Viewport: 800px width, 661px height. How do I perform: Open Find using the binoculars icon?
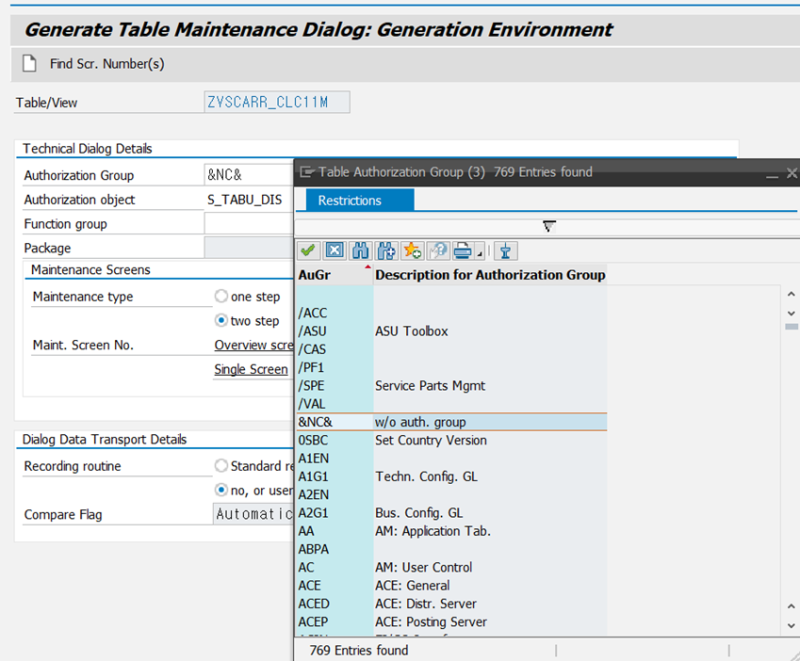point(360,250)
